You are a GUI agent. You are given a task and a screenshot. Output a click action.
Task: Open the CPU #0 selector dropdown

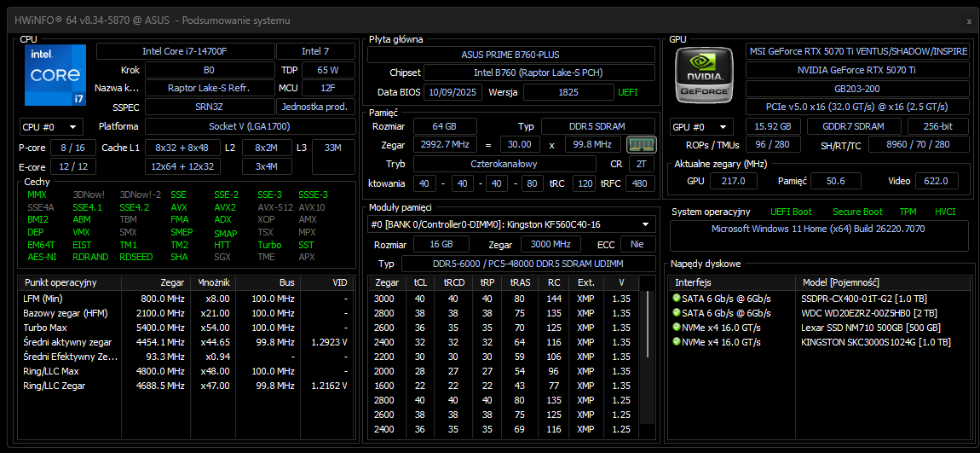click(51, 126)
